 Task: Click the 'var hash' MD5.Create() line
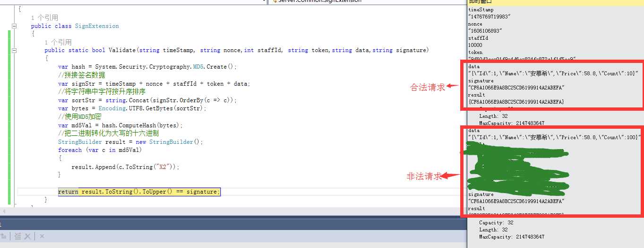click(147, 67)
